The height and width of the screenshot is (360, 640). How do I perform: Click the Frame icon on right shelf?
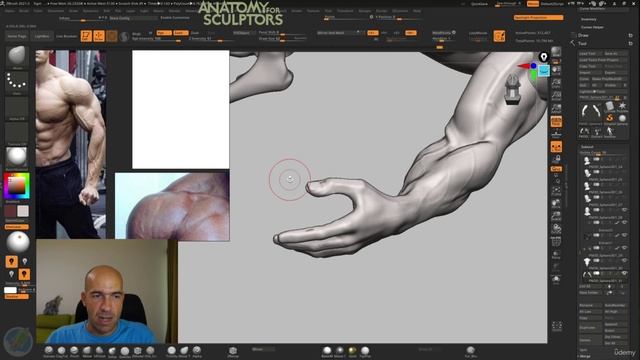(x=556, y=191)
